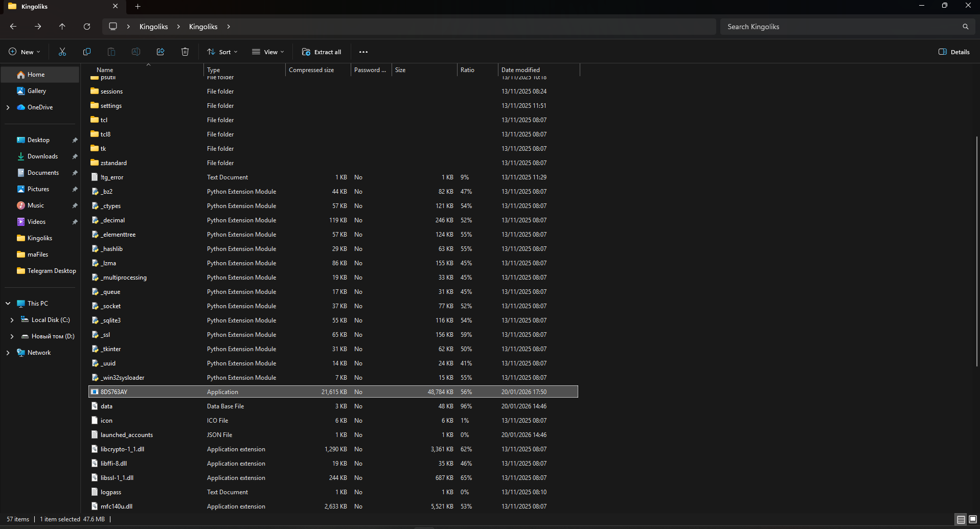Switch to large thumbnails view icon

(x=972, y=519)
